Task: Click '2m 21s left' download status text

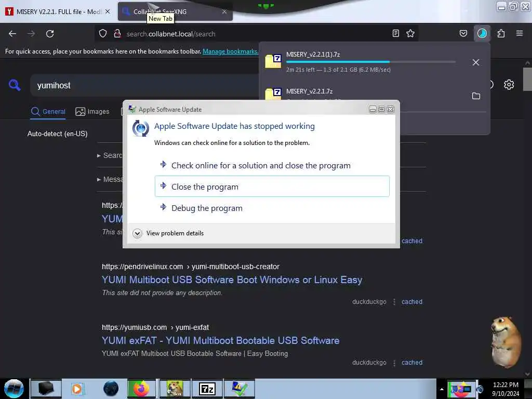Action: click(x=300, y=70)
